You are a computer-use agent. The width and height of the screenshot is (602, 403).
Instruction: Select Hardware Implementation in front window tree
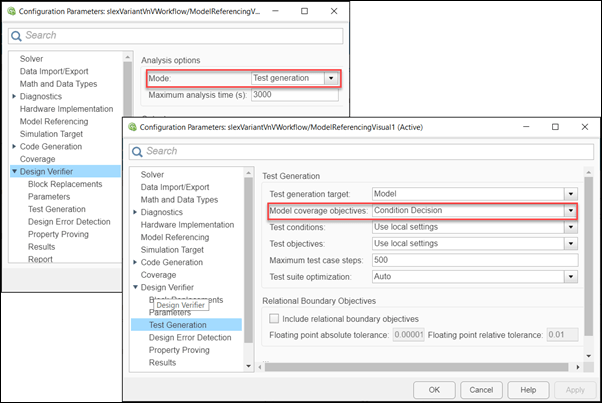[x=187, y=225]
